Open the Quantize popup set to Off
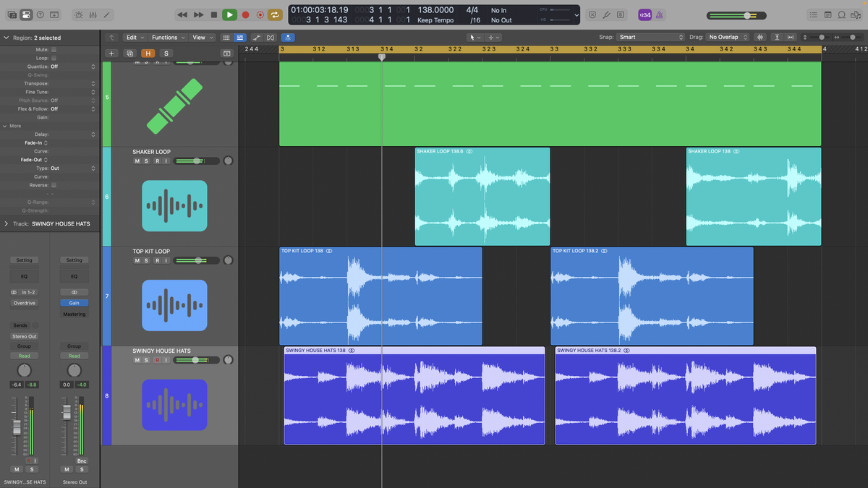The image size is (868, 488). coord(72,67)
